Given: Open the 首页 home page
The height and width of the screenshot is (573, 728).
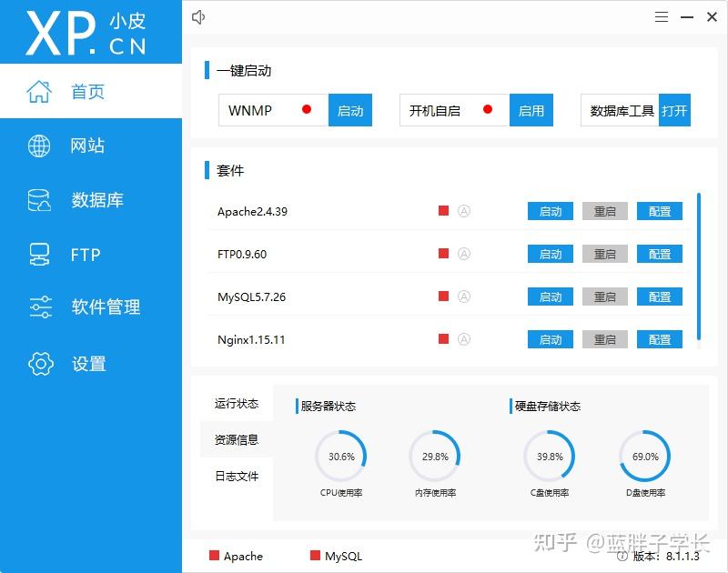Looking at the screenshot, I should [x=91, y=91].
